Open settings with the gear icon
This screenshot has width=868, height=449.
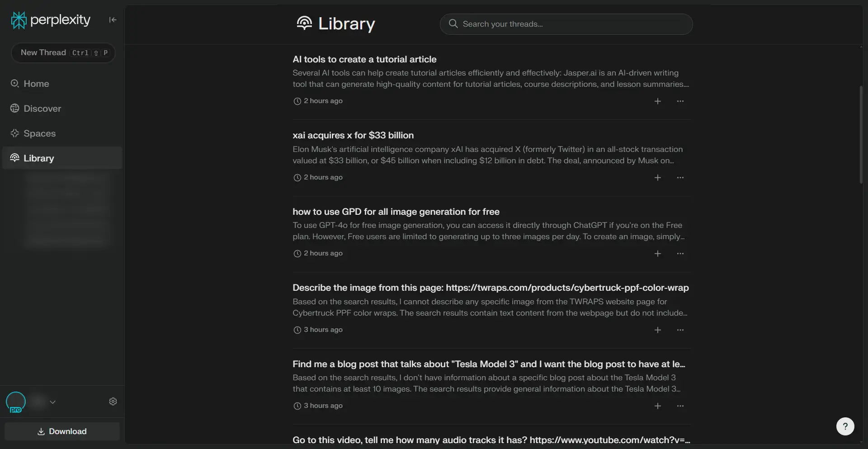pos(113,402)
